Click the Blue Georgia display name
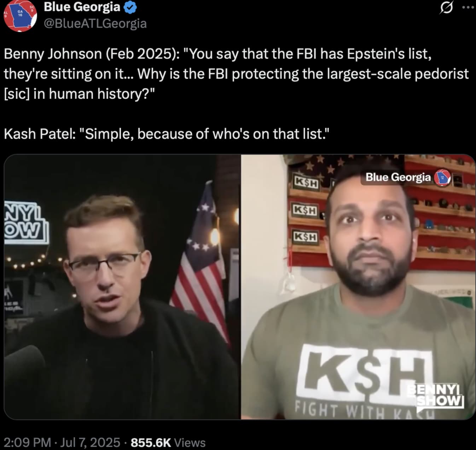This screenshot has height=450, width=476. click(82, 7)
